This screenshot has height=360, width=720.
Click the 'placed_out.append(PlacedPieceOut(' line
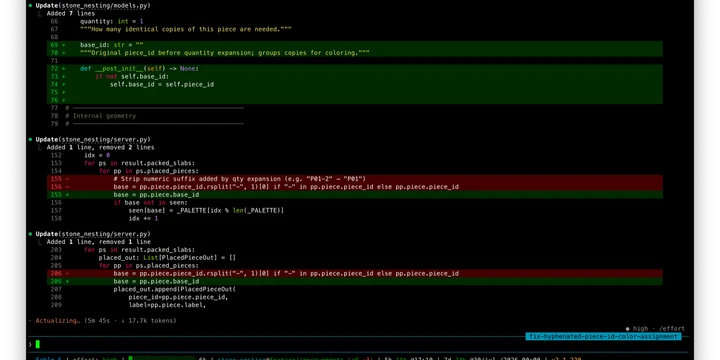point(174,289)
